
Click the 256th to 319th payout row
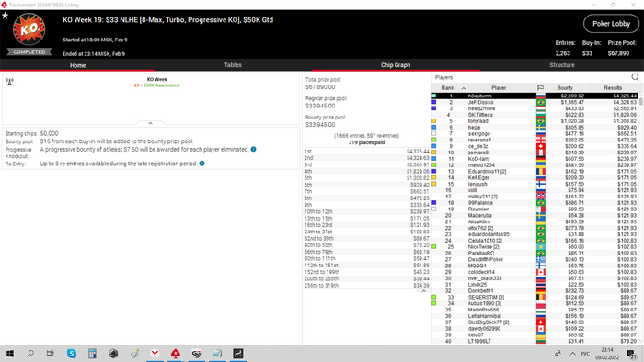click(366, 286)
